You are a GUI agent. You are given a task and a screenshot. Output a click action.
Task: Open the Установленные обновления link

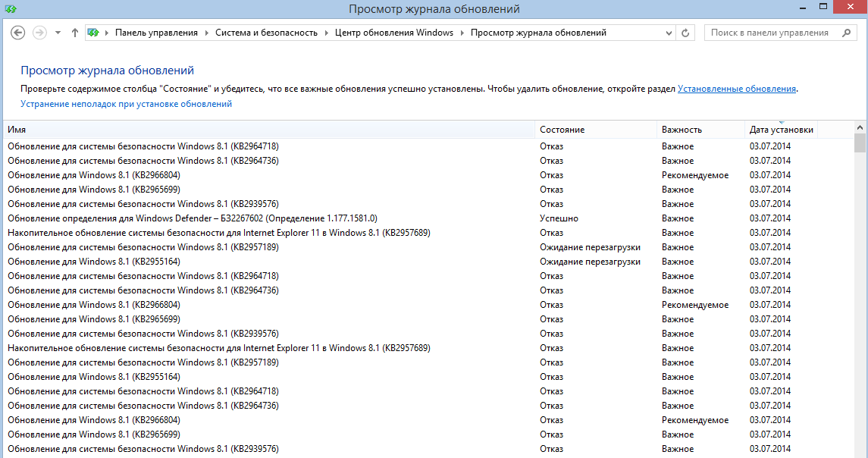tap(737, 89)
